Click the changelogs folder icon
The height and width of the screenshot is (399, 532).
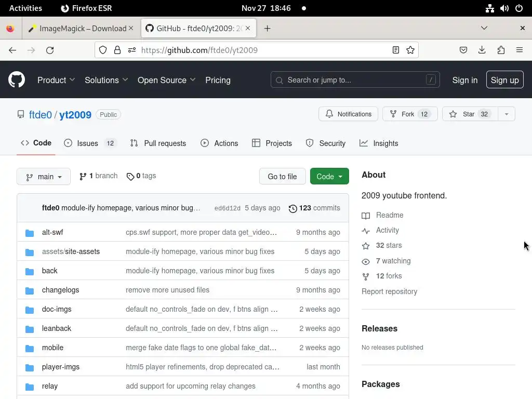(30, 290)
